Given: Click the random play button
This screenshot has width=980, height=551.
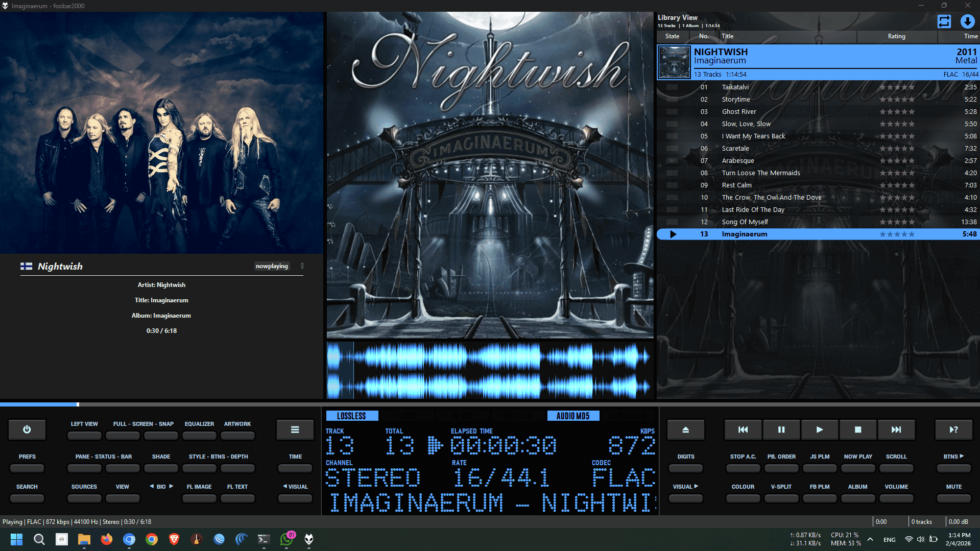Looking at the screenshot, I should [953, 429].
